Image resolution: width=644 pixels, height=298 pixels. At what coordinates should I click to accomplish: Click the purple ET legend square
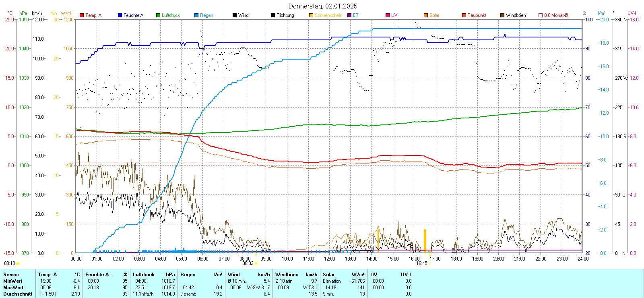click(349, 15)
